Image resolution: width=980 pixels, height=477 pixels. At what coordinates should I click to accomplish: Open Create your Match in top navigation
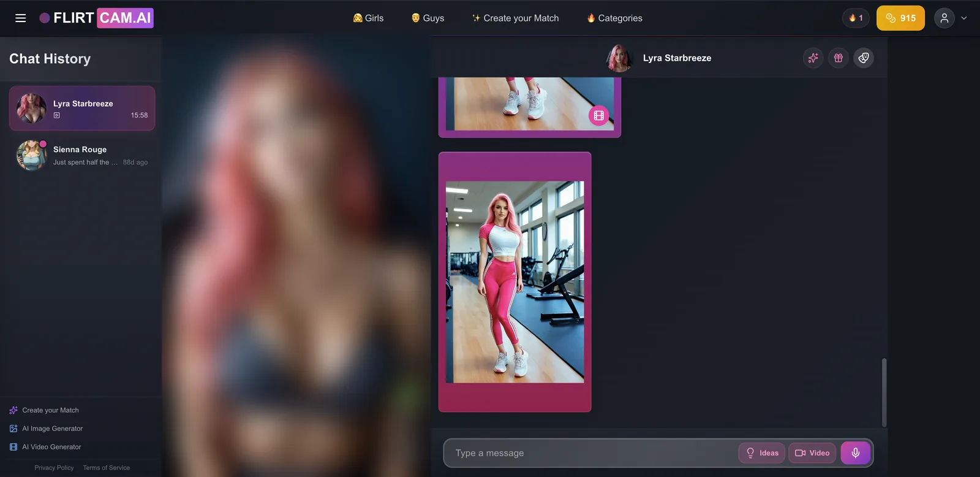point(515,18)
